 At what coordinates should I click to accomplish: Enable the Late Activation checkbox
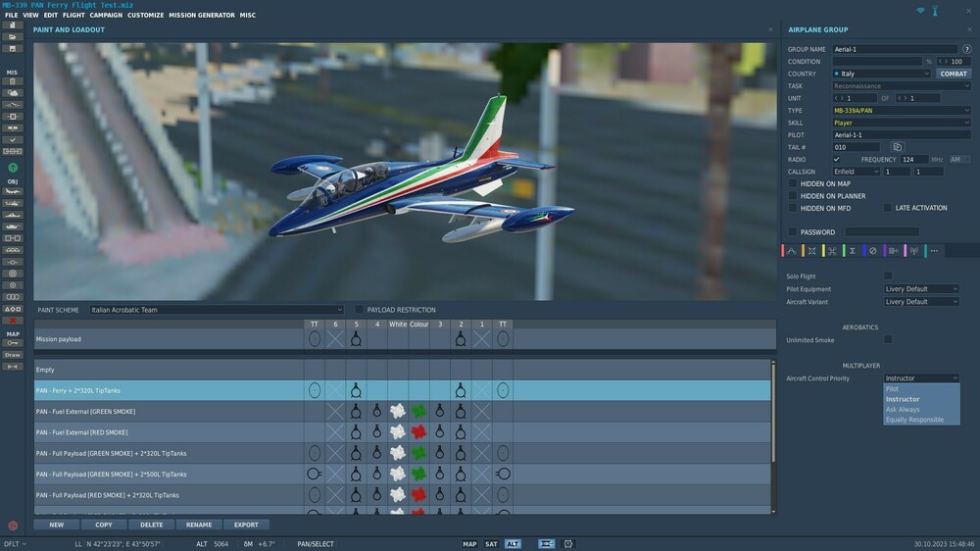tap(888, 208)
